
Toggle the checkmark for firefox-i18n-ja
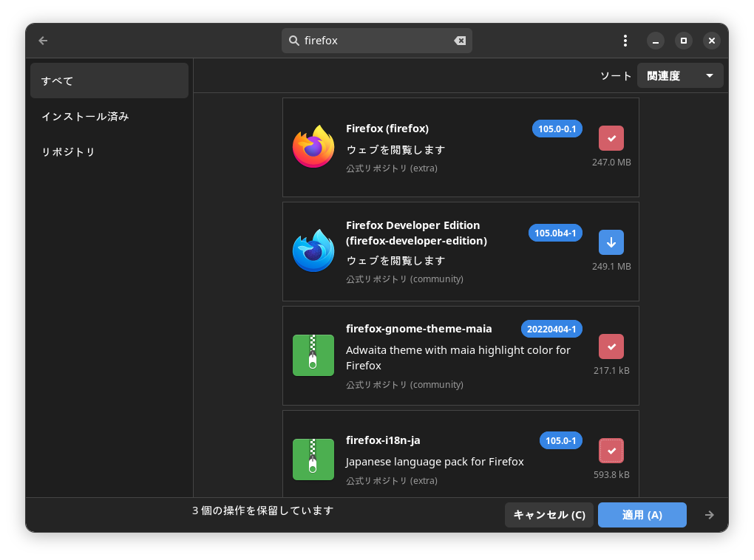[x=611, y=451]
